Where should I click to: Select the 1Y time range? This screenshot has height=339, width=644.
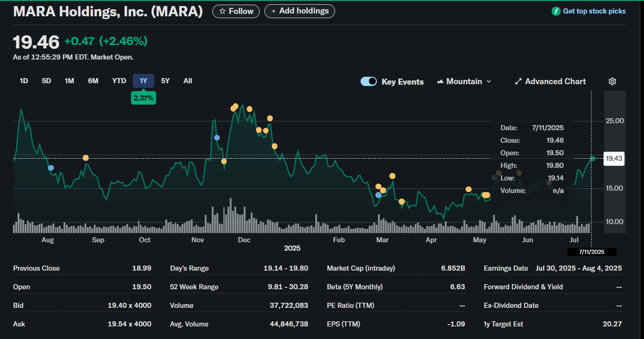point(144,81)
